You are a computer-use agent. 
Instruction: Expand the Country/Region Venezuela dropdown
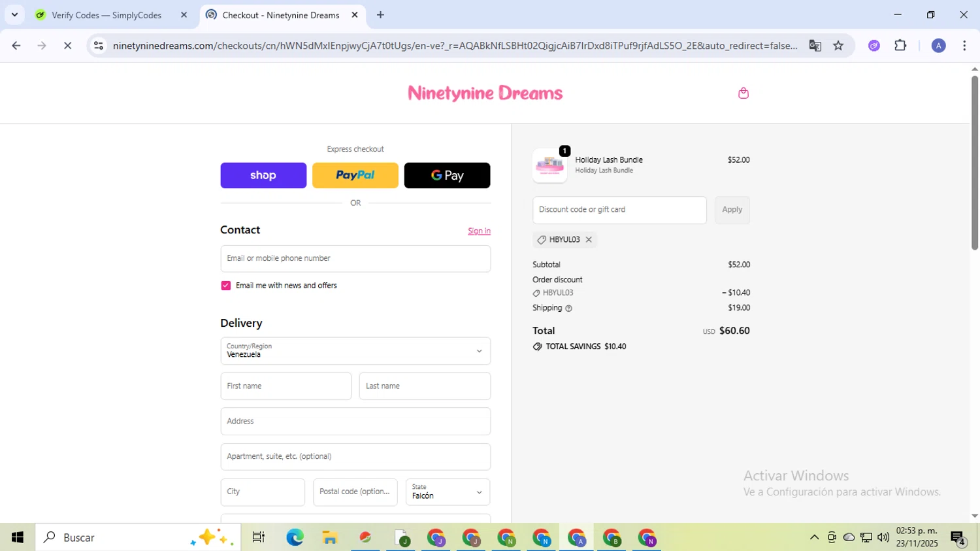[355, 351]
